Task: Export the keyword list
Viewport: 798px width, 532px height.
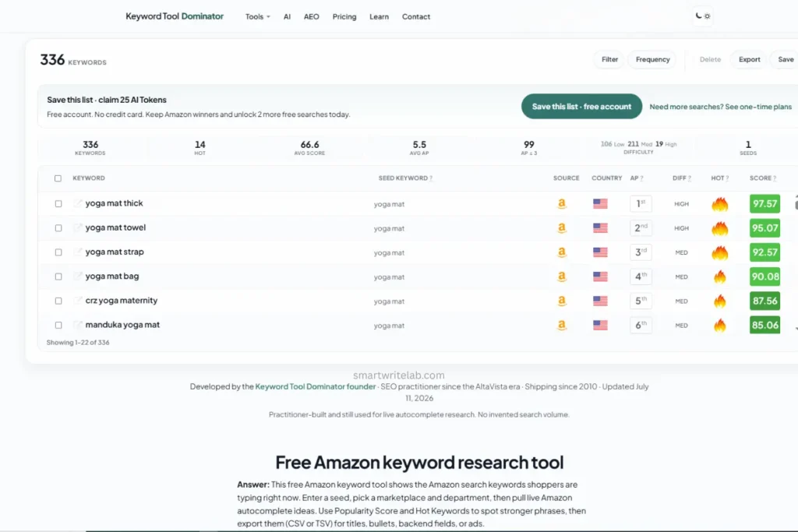Action: (x=749, y=59)
